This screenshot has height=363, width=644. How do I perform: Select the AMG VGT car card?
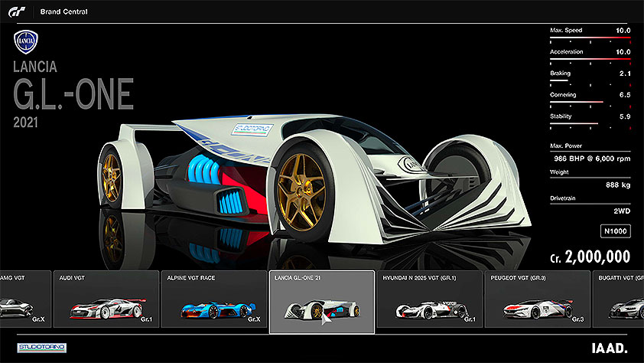point(25,299)
